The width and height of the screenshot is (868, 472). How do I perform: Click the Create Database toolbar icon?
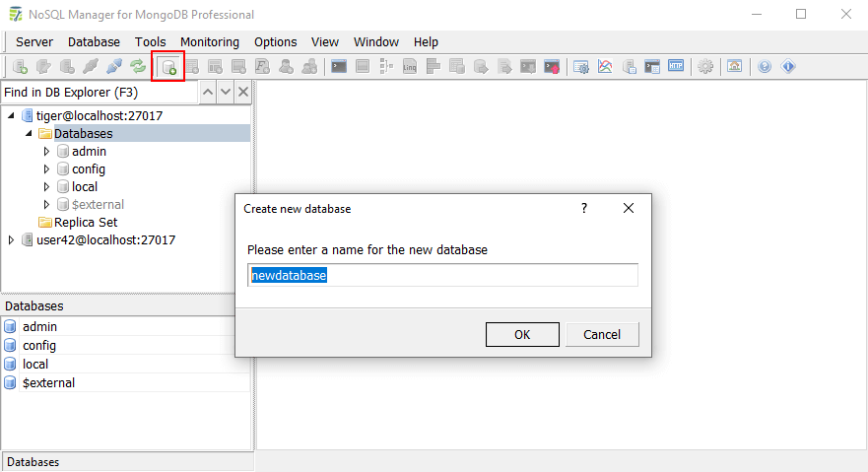(x=168, y=67)
